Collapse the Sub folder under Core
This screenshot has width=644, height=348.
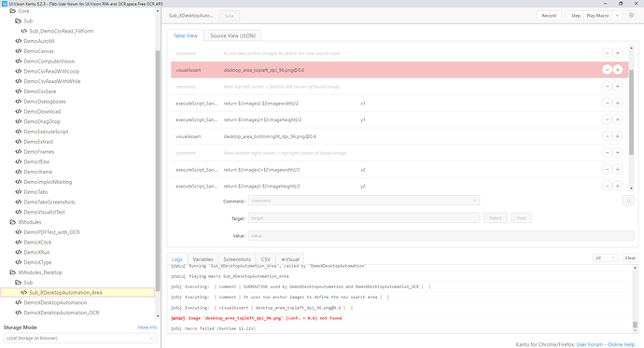click(18, 21)
